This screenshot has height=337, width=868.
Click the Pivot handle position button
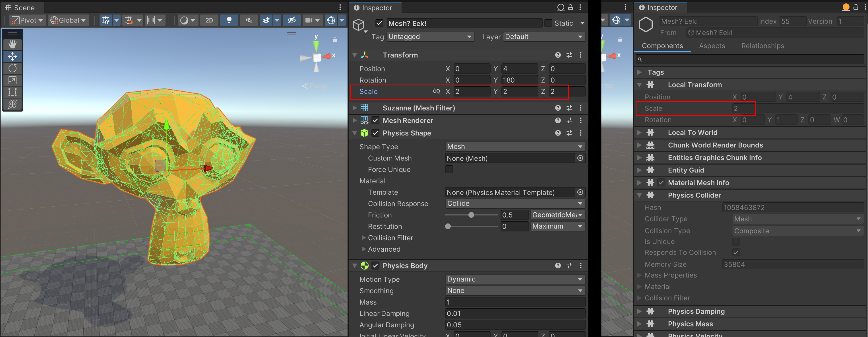[28, 20]
